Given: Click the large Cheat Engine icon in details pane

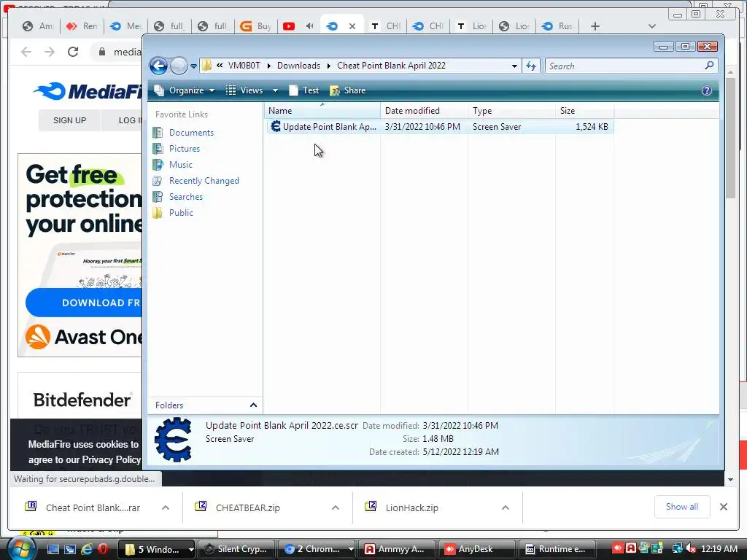Looking at the screenshot, I should point(174,440).
